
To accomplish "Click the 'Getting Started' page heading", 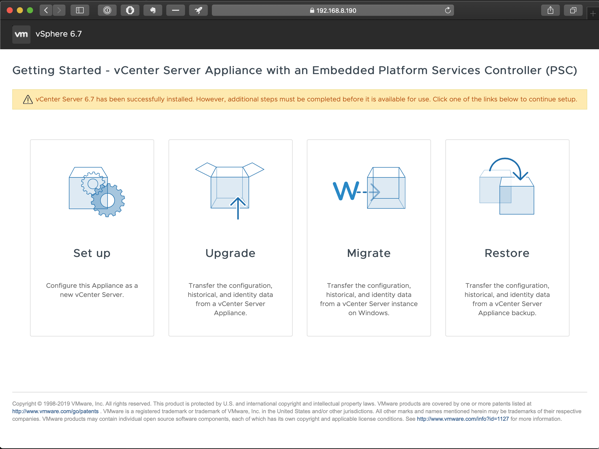I will (x=295, y=70).
